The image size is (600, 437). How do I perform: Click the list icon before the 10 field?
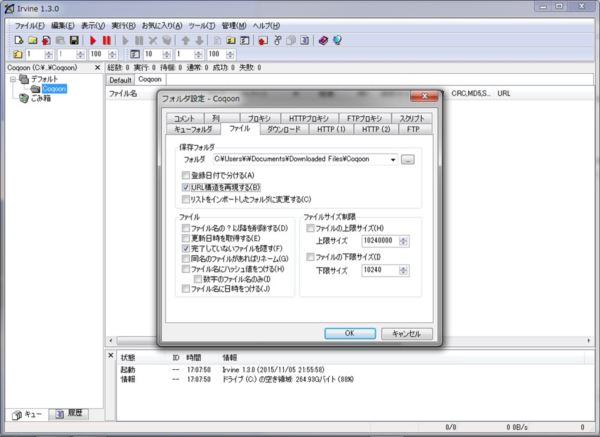[135, 54]
